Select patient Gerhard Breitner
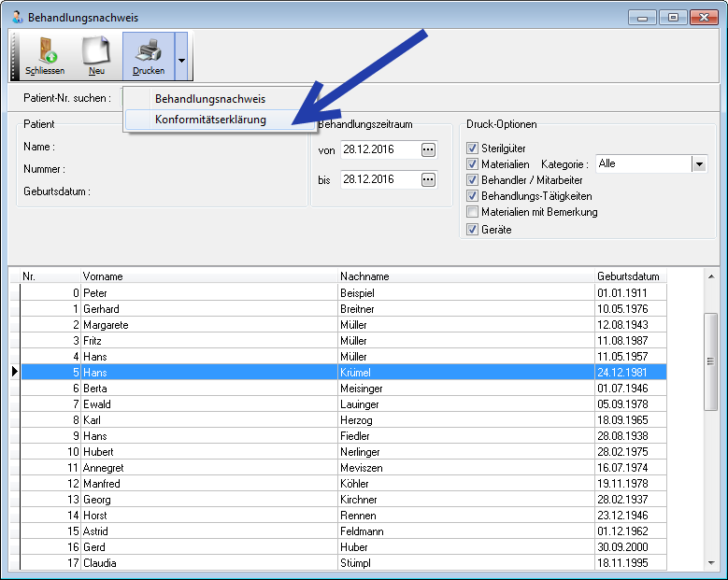Image resolution: width=728 pixels, height=580 pixels. coord(344,308)
